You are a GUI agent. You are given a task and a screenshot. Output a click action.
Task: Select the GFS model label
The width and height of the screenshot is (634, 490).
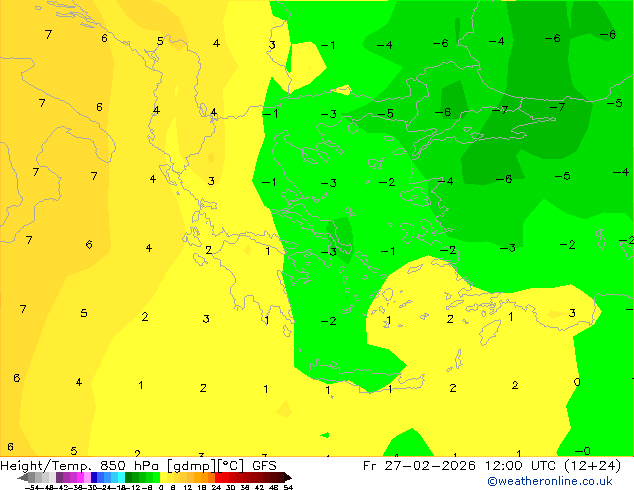pos(264,465)
